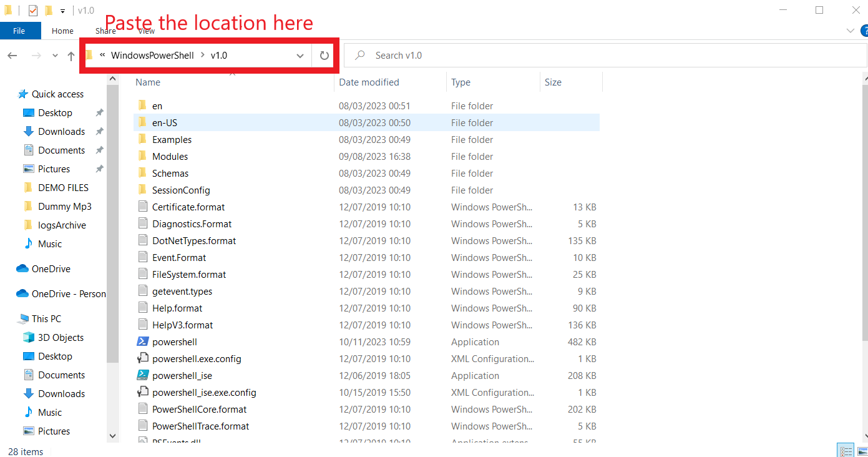Image resolution: width=868 pixels, height=457 pixels.
Task: Click WindowsPowerShell in address breadcrumb
Action: pos(152,56)
